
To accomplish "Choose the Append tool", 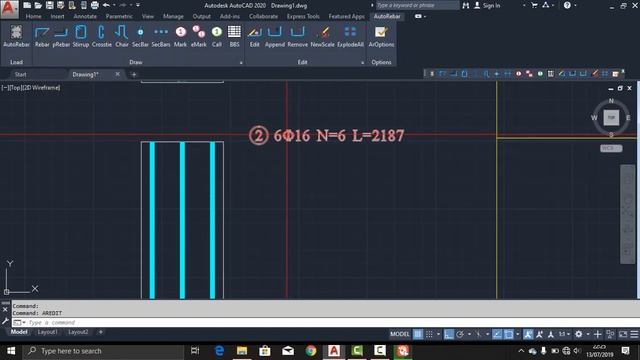I will [275, 36].
